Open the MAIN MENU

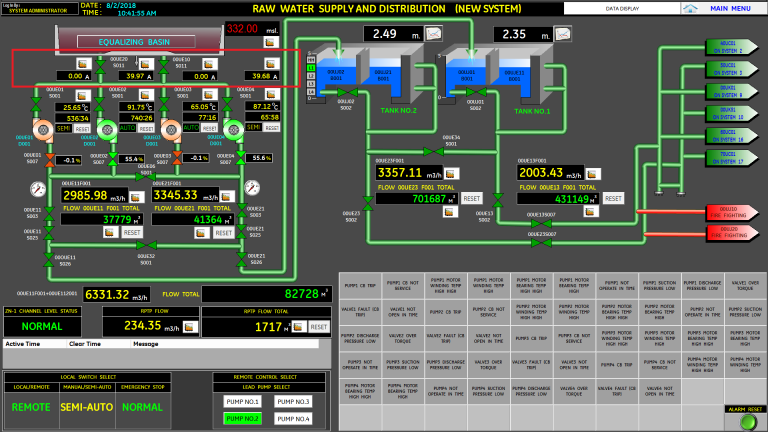(x=730, y=8)
